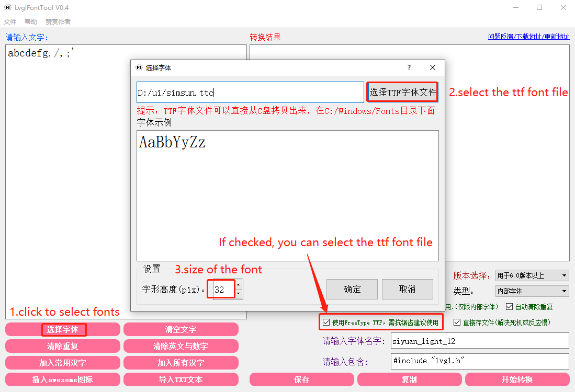
Task: Click 加入所有汉字 to add all Chinese characters
Action: (x=181, y=363)
